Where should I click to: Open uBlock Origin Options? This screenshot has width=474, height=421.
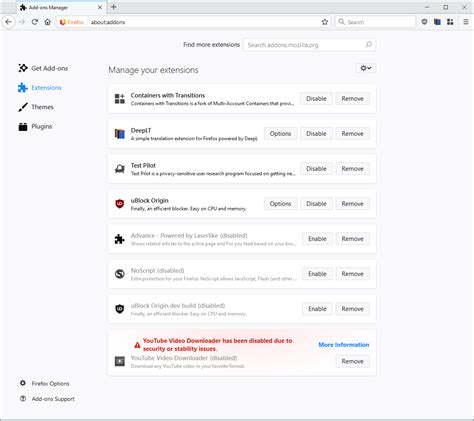pos(280,204)
